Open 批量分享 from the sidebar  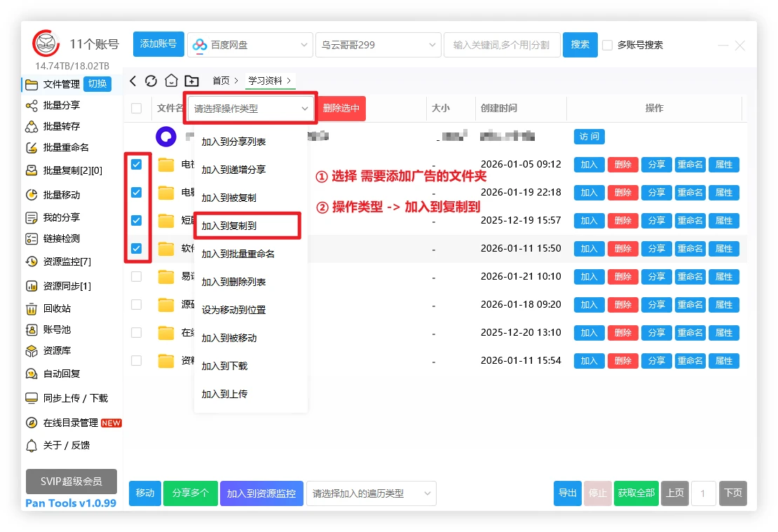pyautogui.click(x=61, y=105)
